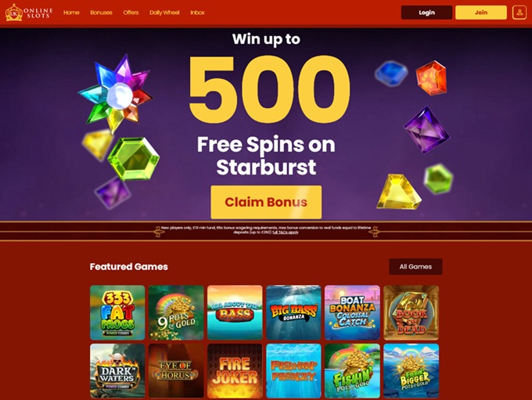Open the full T&Cs apply link
Screen dimensions: 532x400
286,232
